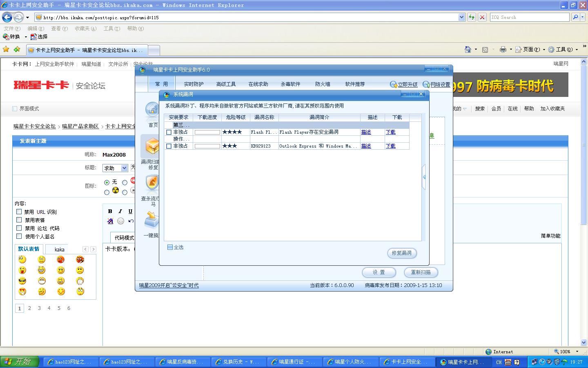Click the Windows 开始 Start button
588x368 pixels.
click(20, 362)
